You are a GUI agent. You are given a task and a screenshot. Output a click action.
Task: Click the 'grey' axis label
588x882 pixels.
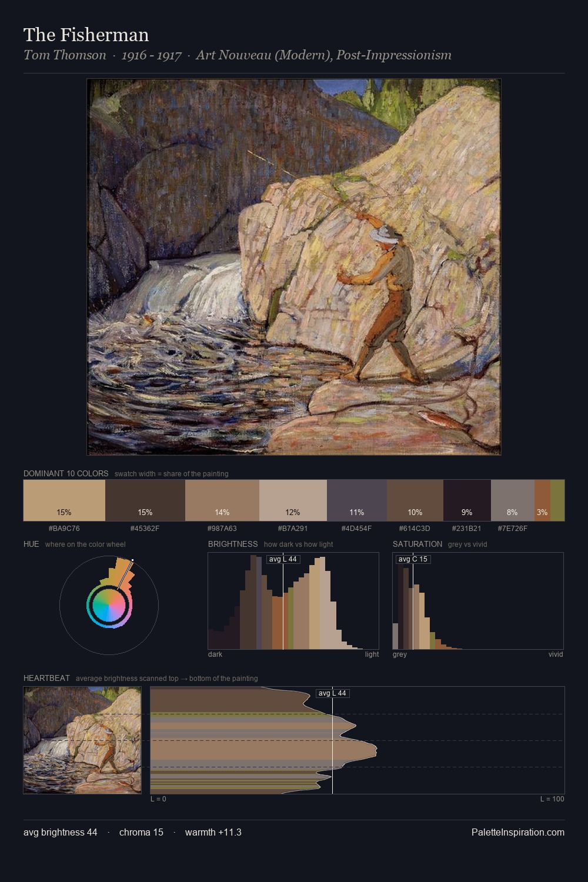pyautogui.click(x=400, y=654)
